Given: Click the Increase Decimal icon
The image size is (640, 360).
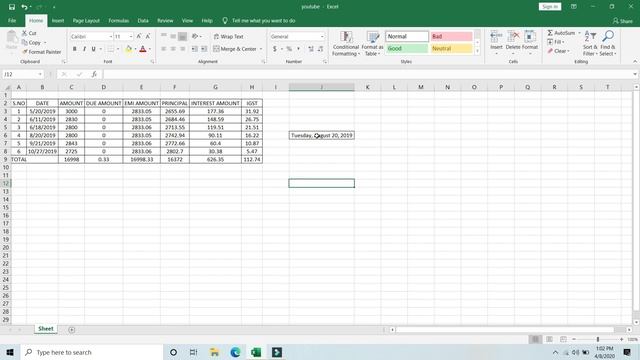Looking at the screenshot, I should (311, 49).
